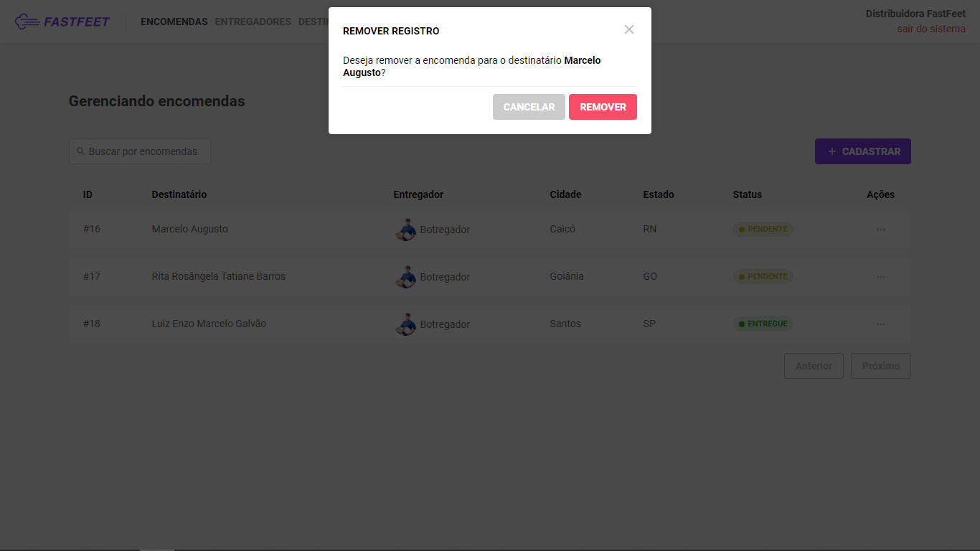Viewport: 980px width, 551px height.
Task: Click the Próximo pagination button
Action: [881, 366]
